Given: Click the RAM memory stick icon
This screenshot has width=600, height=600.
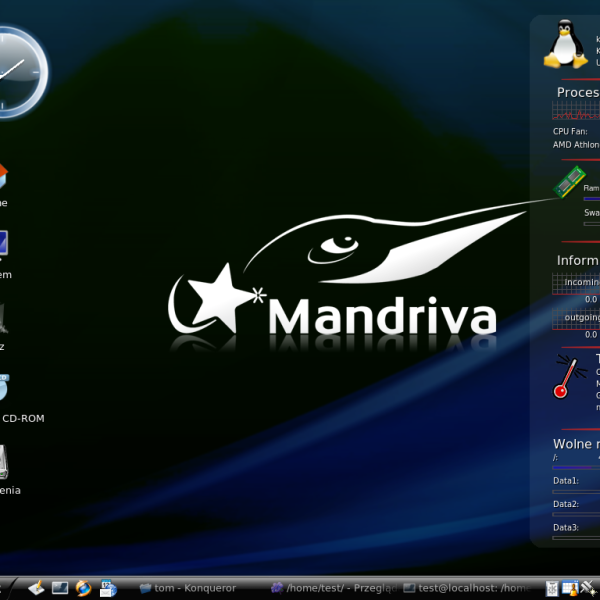Looking at the screenshot, I should (x=569, y=182).
